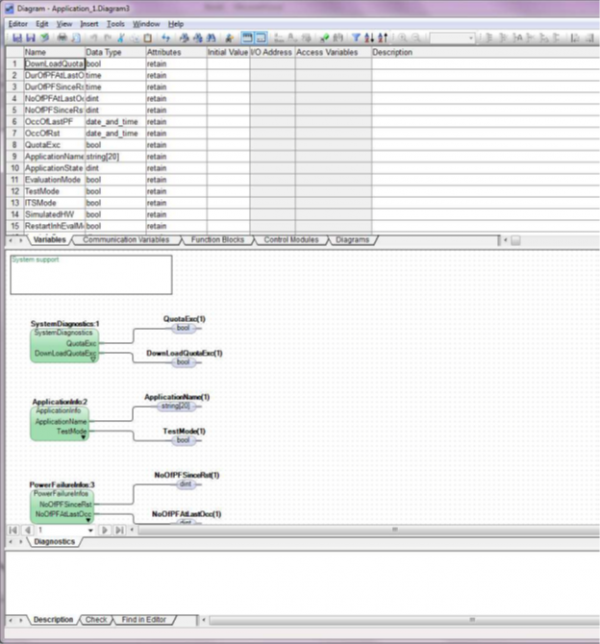600x644 pixels.
Task: Select the SystemDiagnostics function block
Action: [63, 343]
